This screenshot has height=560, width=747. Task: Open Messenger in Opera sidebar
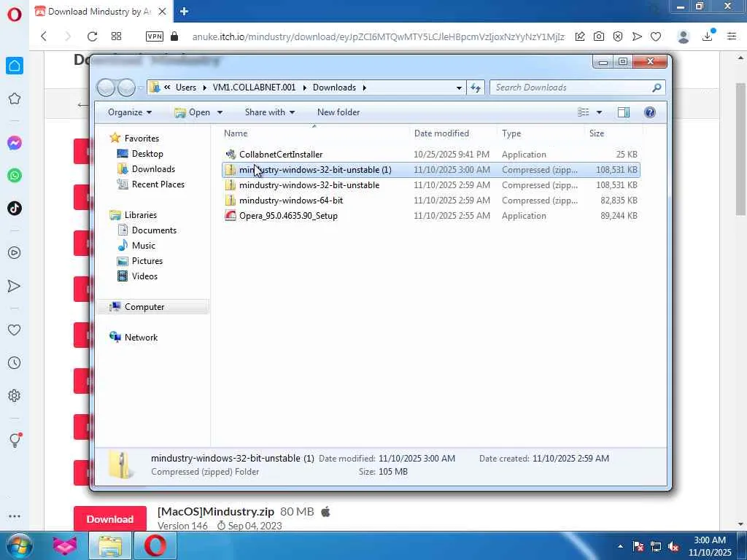point(15,143)
